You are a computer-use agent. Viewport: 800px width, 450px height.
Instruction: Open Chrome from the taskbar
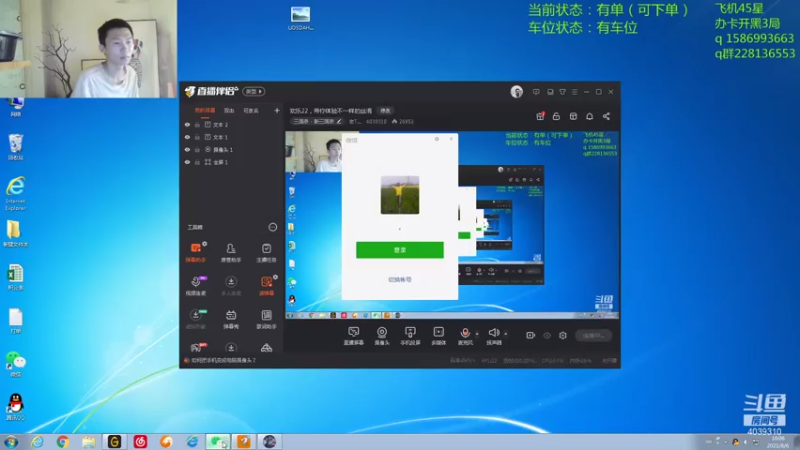click(x=63, y=441)
